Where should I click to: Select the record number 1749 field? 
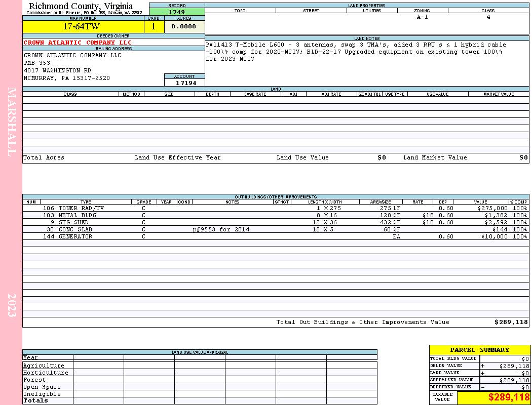point(177,12)
